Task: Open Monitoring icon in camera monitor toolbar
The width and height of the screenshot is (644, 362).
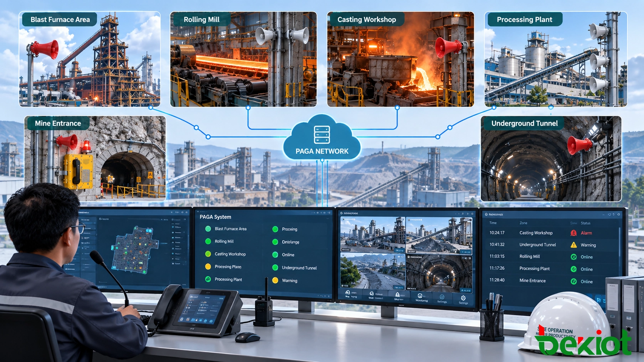Action: (420, 296)
